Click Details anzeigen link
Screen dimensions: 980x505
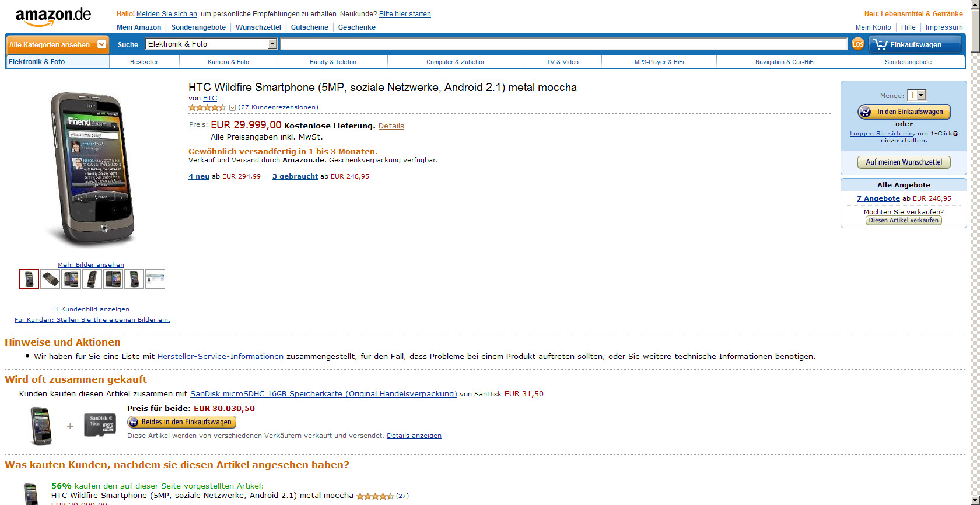pyautogui.click(x=414, y=436)
